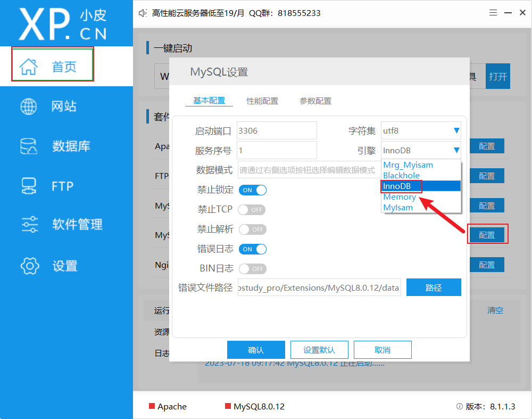Open the 网站 globe sidebar icon

[x=29, y=106]
